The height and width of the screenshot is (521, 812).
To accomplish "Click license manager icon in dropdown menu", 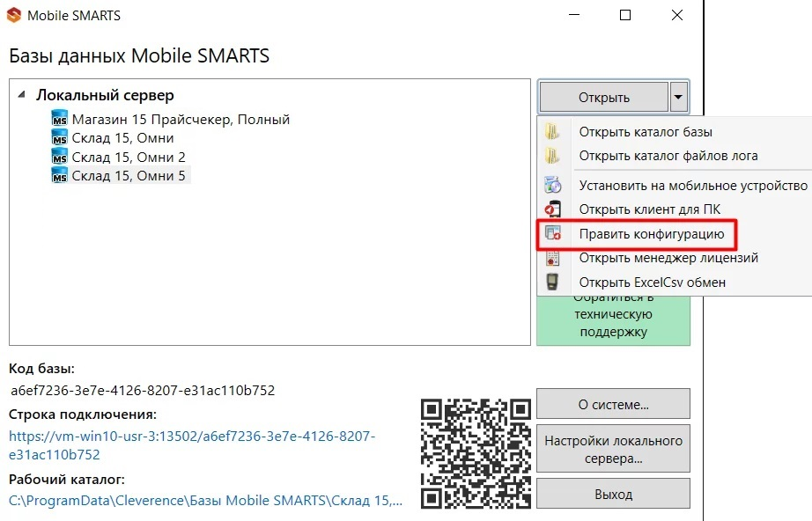I will (x=552, y=258).
